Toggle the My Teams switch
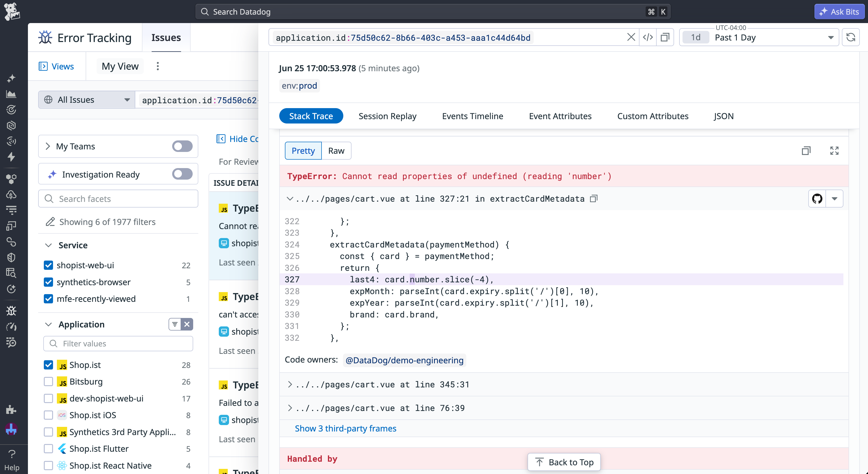 182,147
